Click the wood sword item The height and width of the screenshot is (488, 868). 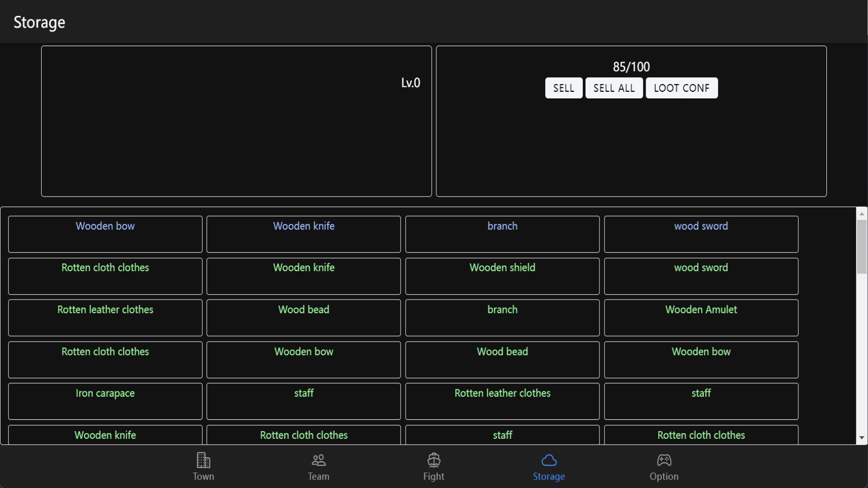click(701, 234)
